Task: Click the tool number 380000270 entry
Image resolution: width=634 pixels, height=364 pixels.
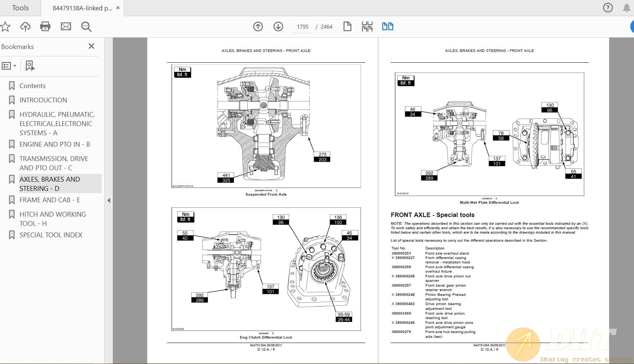Action: [x=401, y=332]
